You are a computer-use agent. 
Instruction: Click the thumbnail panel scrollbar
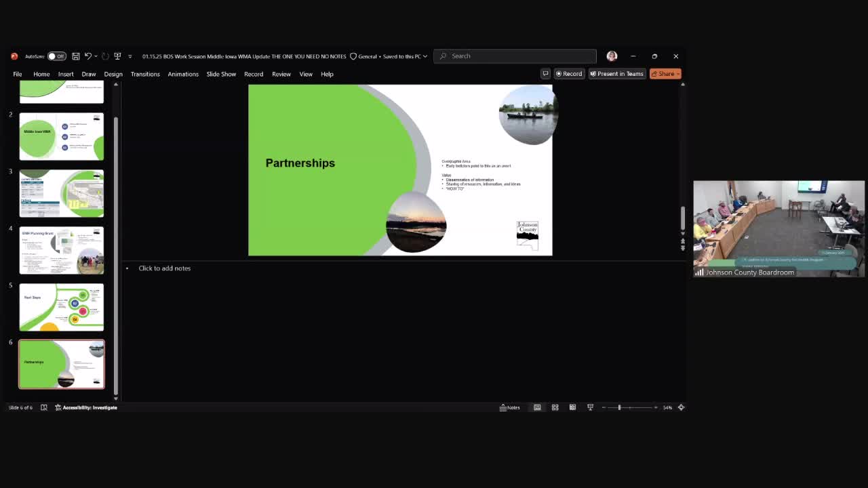pyautogui.click(x=116, y=254)
